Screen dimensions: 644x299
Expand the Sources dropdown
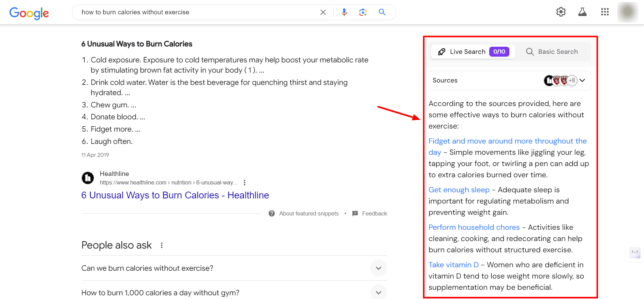click(x=582, y=80)
